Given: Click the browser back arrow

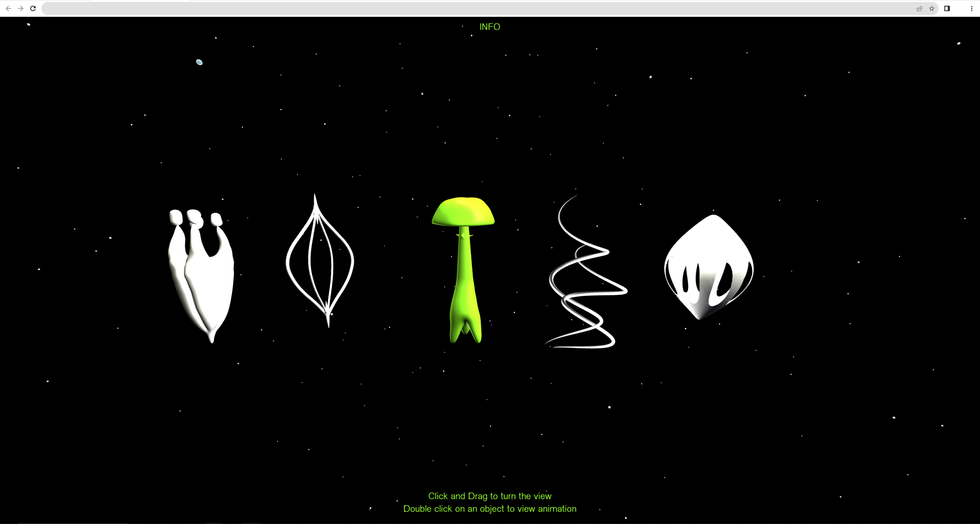Looking at the screenshot, I should (x=8, y=8).
